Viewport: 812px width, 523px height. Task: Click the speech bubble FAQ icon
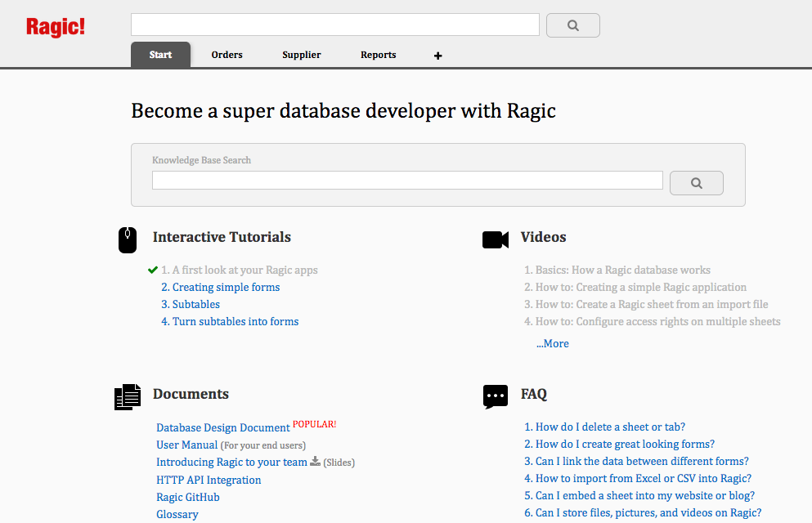coord(496,397)
